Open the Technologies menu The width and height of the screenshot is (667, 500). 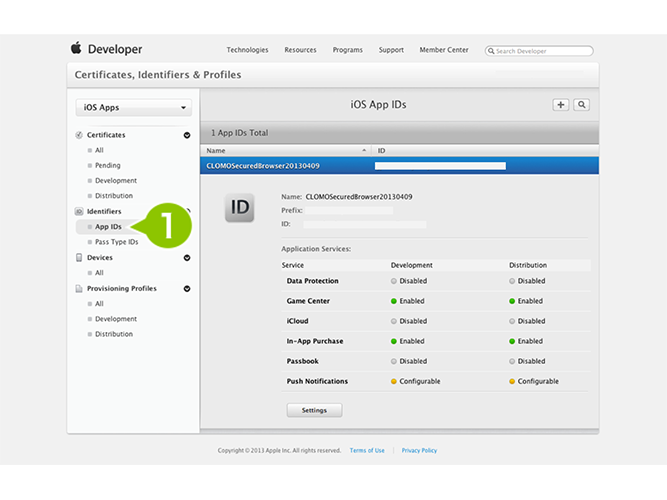[x=247, y=50]
